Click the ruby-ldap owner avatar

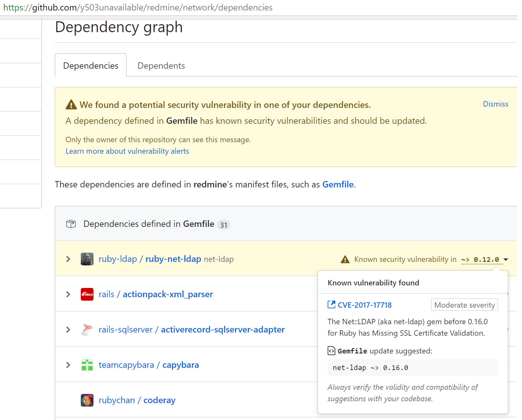coord(87,259)
